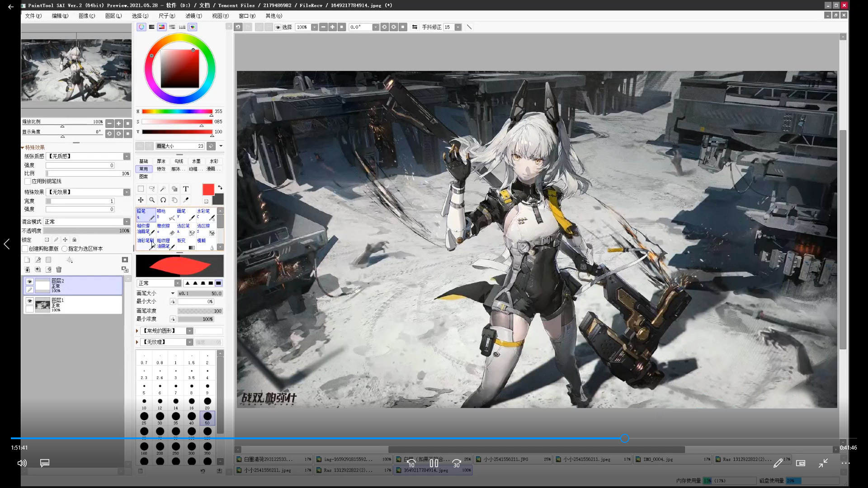Choose the 喷枪 airbrush tool
Viewport: 868px width, 488px height.
click(165, 215)
